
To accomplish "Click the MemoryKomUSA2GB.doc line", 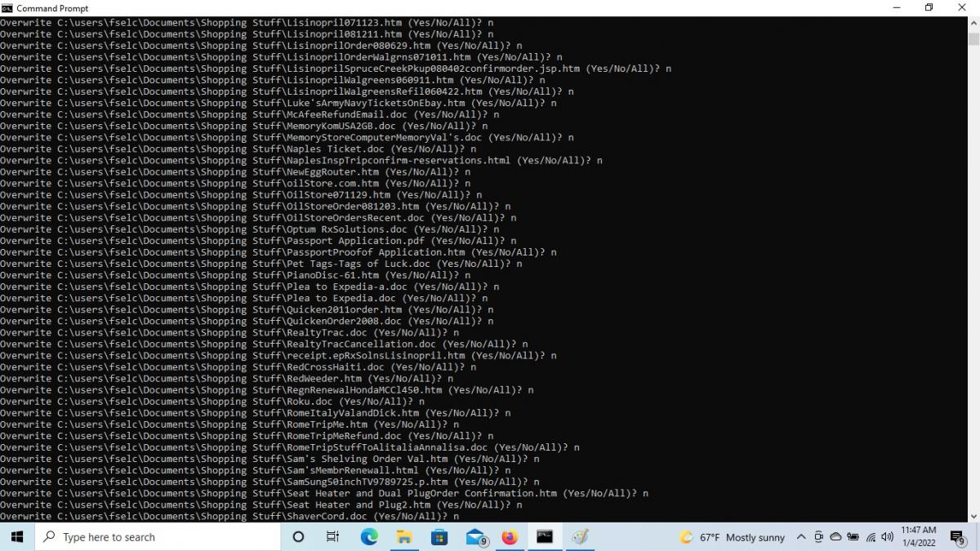I will point(244,126).
